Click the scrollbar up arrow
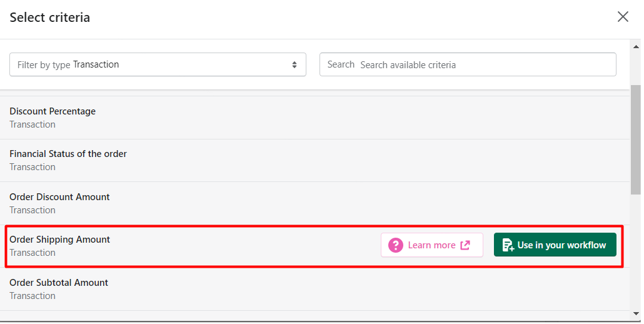Image resolution: width=644 pixels, height=324 pixels. point(636,47)
